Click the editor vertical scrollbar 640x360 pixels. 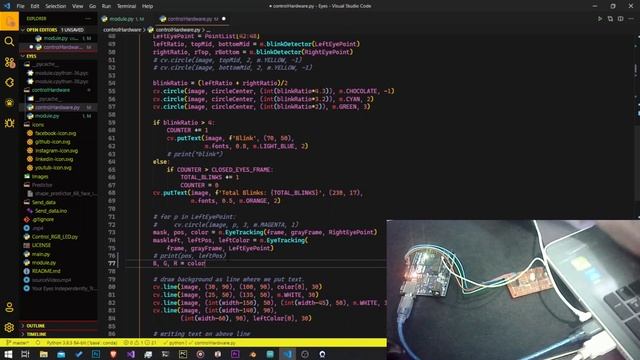tap(637, 127)
